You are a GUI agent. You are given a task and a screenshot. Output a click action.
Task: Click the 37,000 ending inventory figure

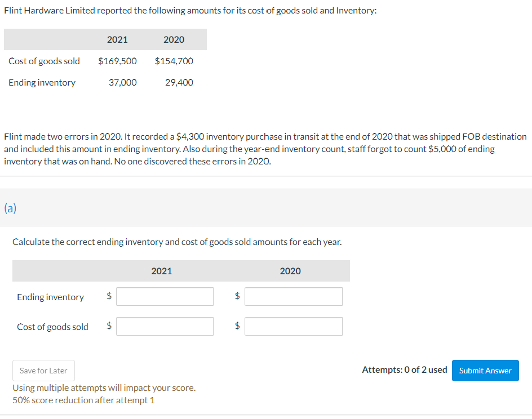124,82
